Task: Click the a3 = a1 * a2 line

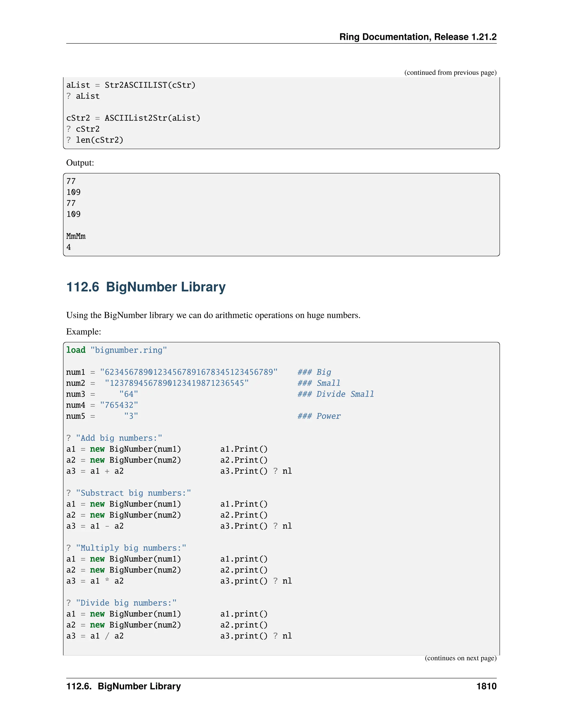Action: (95, 581)
